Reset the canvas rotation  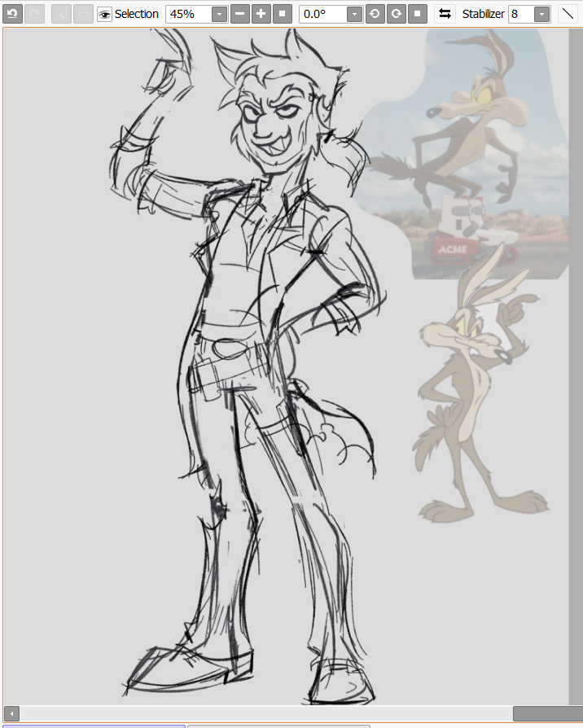point(417,14)
